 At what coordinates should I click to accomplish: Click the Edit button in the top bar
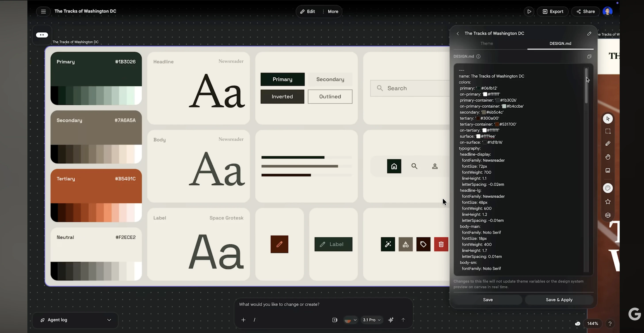pos(307,11)
